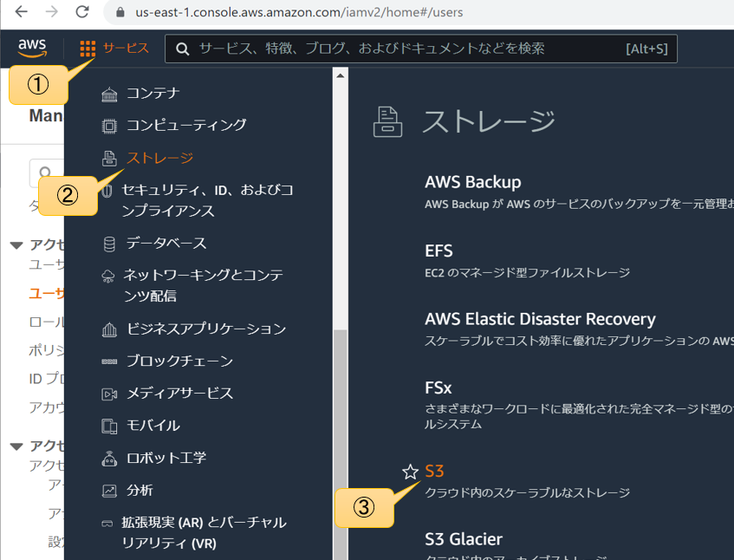The image size is (734, 560).
Task: Click the データベース cylinder icon
Action: tap(109, 244)
